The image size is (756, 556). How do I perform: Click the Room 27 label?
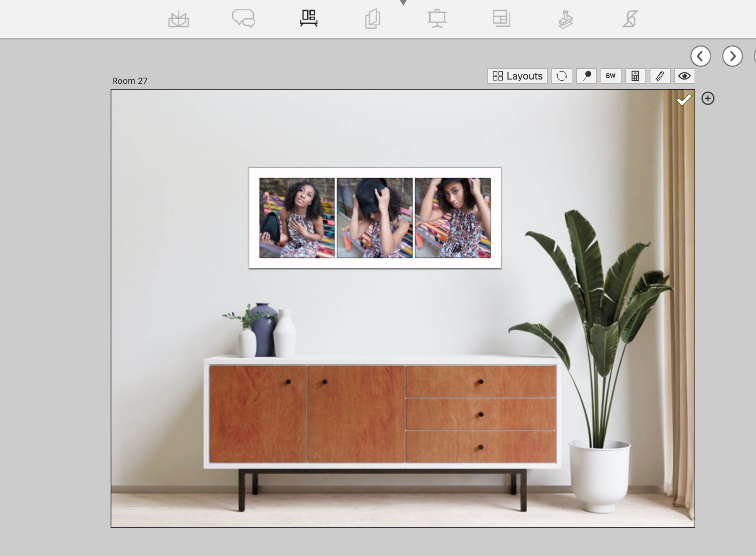pos(130,81)
